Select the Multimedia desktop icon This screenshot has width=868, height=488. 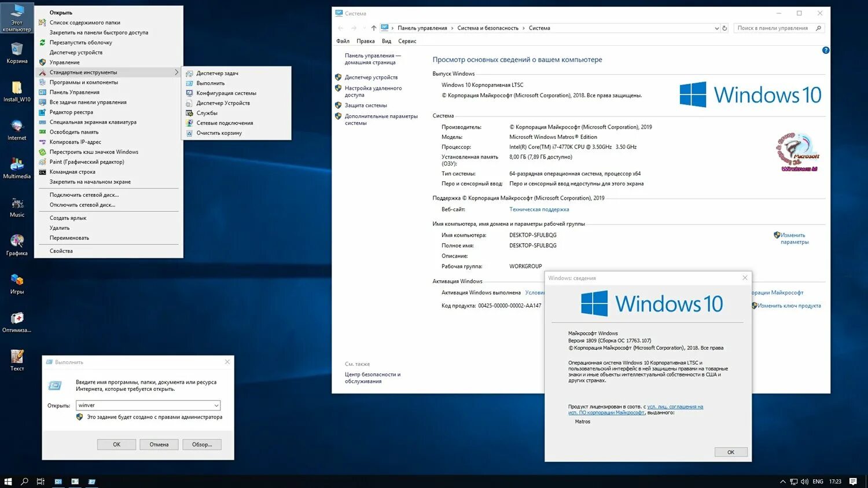(x=17, y=168)
